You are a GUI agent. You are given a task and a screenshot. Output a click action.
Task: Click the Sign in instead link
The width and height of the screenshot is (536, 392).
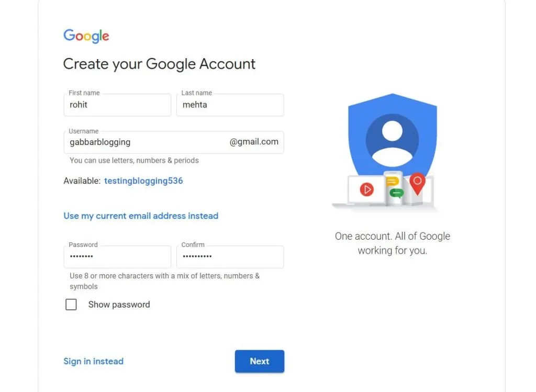pyautogui.click(x=94, y=361)
